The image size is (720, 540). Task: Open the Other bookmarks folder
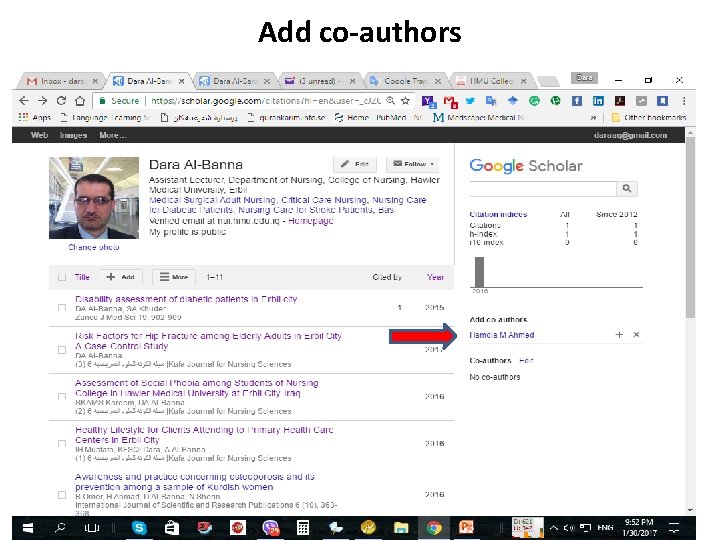(x=649, y=118)
